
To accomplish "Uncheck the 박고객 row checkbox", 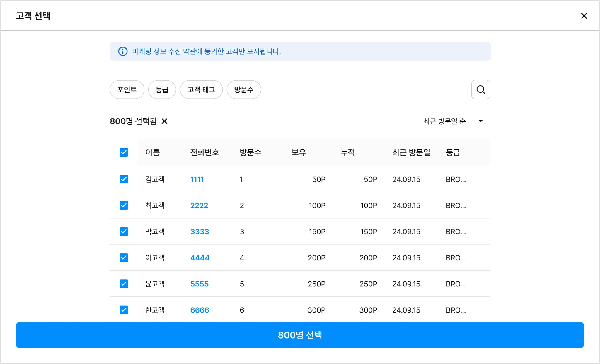I will 124,231.
